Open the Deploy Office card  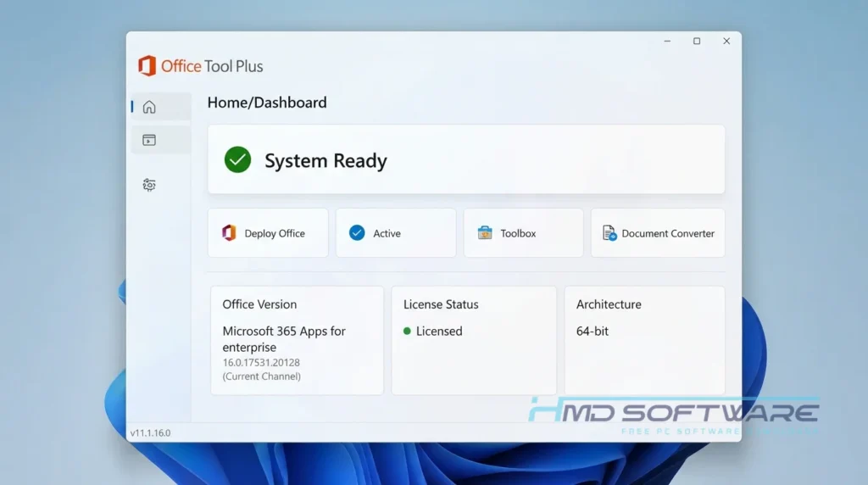(268, 232)
